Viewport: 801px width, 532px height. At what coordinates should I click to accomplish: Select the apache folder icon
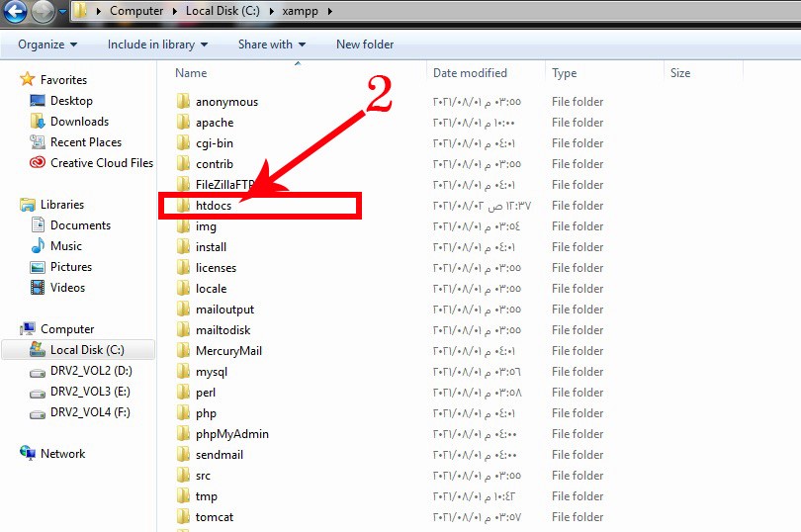click(183, 123)
